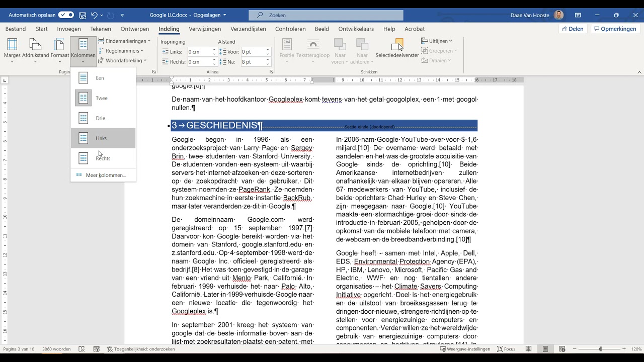The width and height of the screenshot is (644, 362).
Task: Switch to Weblayout view icon
Action: click(x=562, y=349)
